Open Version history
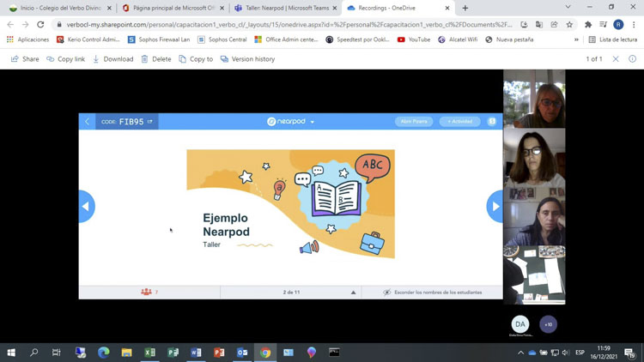 tap(247, 59)
